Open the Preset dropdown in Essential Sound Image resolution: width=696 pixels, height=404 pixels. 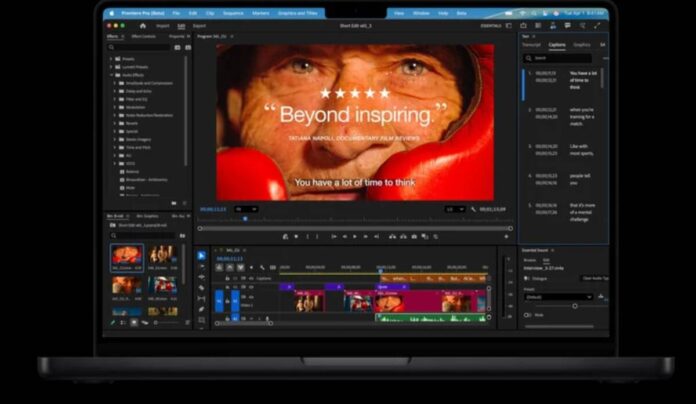pos(558,297)
